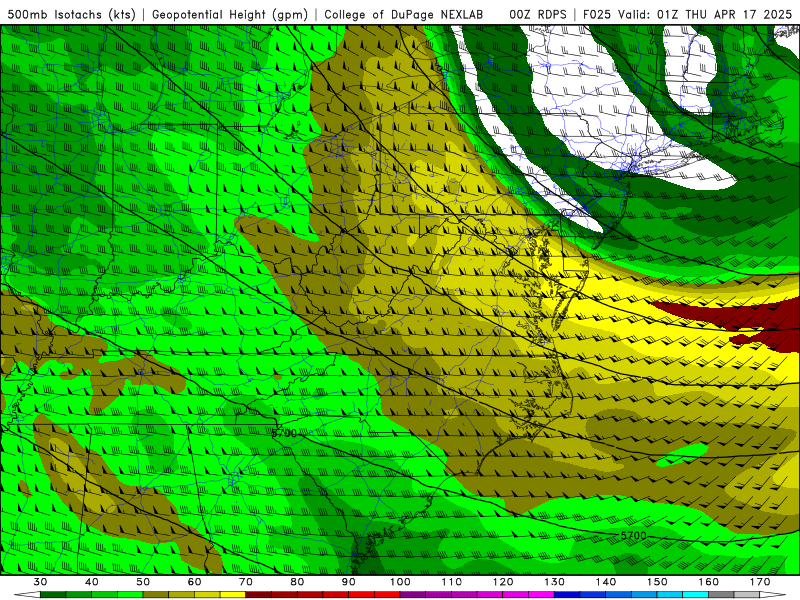Pick the dark red swatch starting at 70
This screenshot has width=800, height=600.
[x=259, y=595]
